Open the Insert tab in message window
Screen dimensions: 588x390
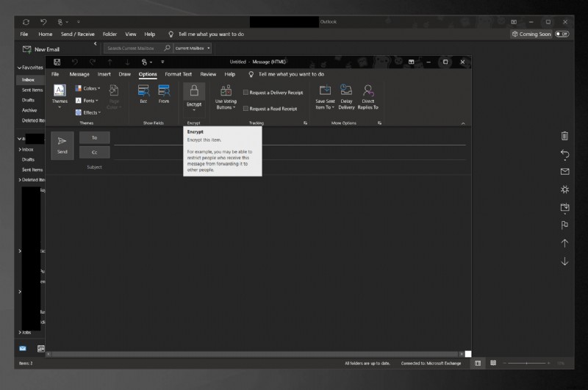click(x=104, y=74)
